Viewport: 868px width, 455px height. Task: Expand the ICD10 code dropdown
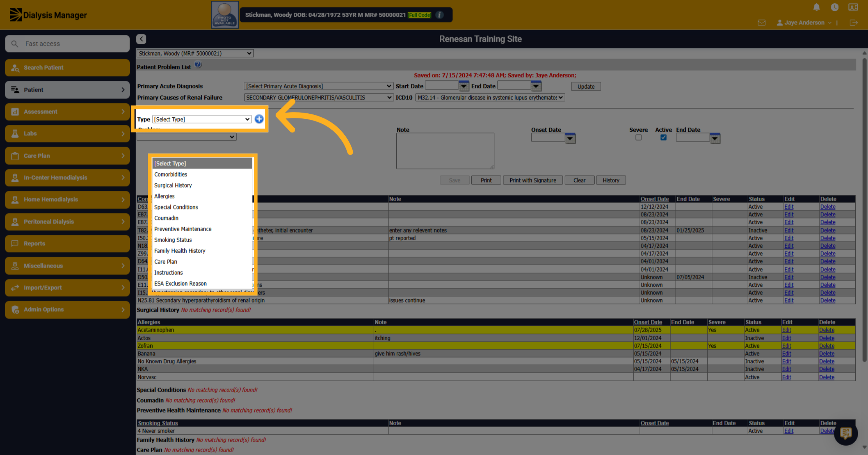[x=490, y=97]
